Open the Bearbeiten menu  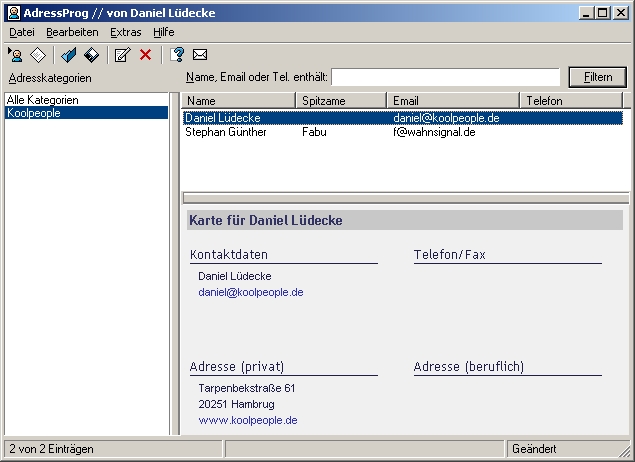(72, 32)
